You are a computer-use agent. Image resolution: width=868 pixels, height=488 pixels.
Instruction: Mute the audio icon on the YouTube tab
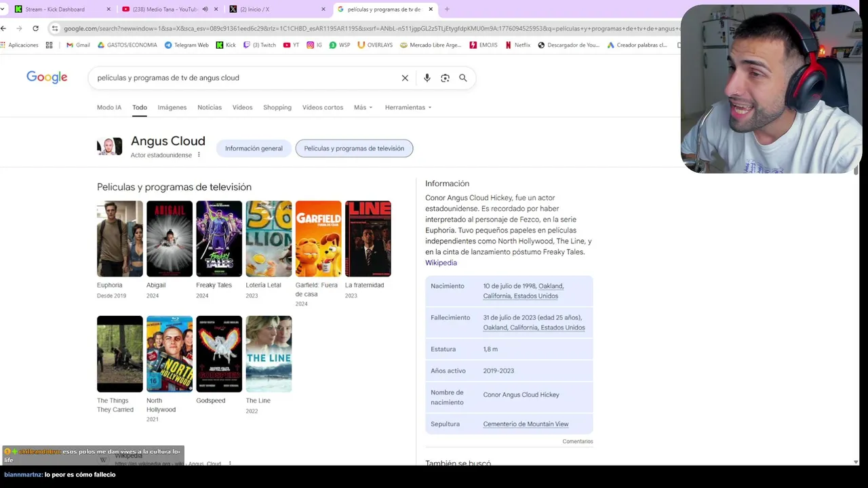point(205,9)
